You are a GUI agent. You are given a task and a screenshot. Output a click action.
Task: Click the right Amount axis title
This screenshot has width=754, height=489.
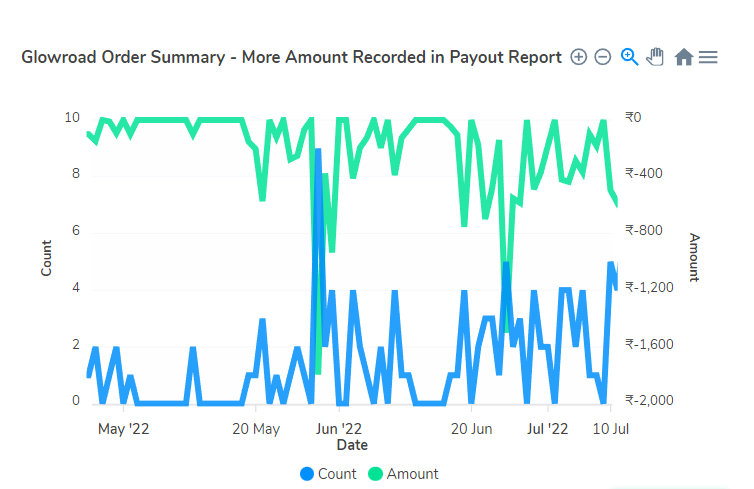[x=694, y=258]
